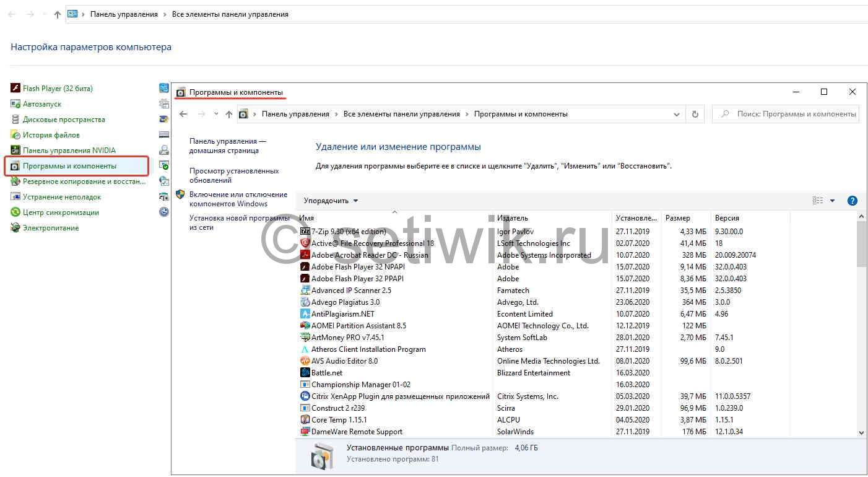
Task: Sort programs by Имя column header
Action: pos(396,218)
